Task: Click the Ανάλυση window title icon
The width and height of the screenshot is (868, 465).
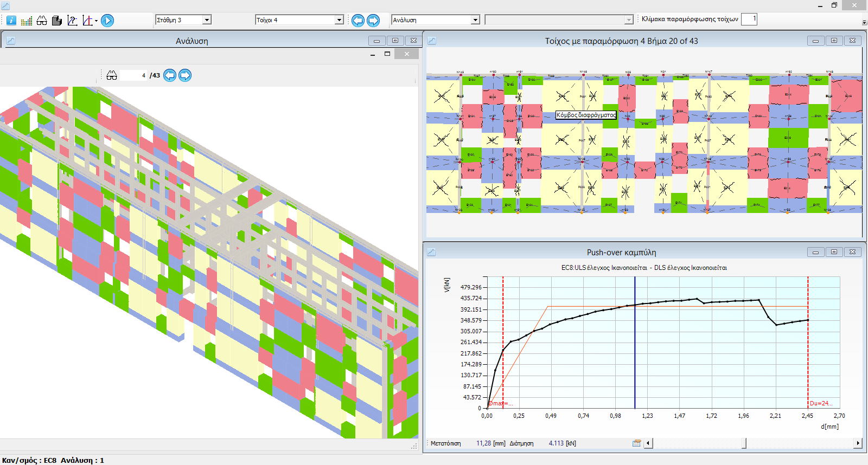Action: (x=10, y=41)
